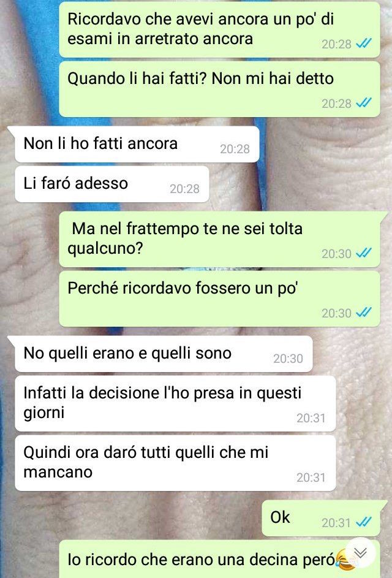Select 'Ma nel frattempo te ne sei tolta' bubble

[x=219, y=239]
